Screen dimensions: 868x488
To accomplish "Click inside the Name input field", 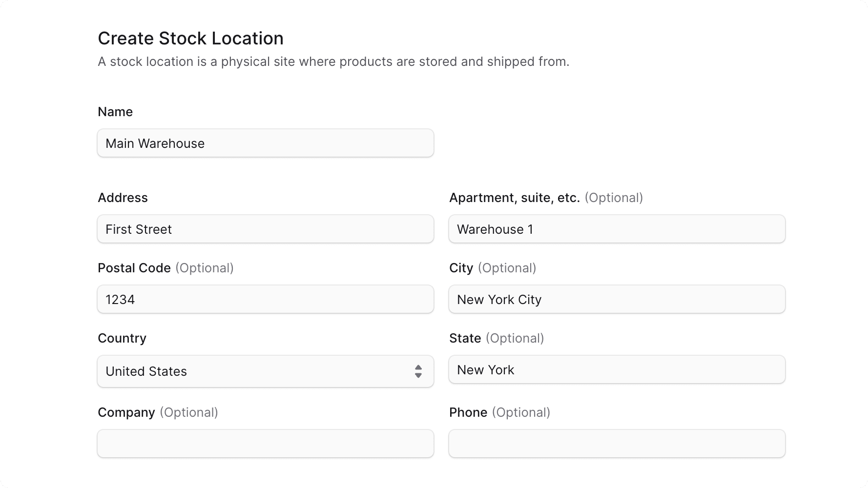I will coord(266,143).
